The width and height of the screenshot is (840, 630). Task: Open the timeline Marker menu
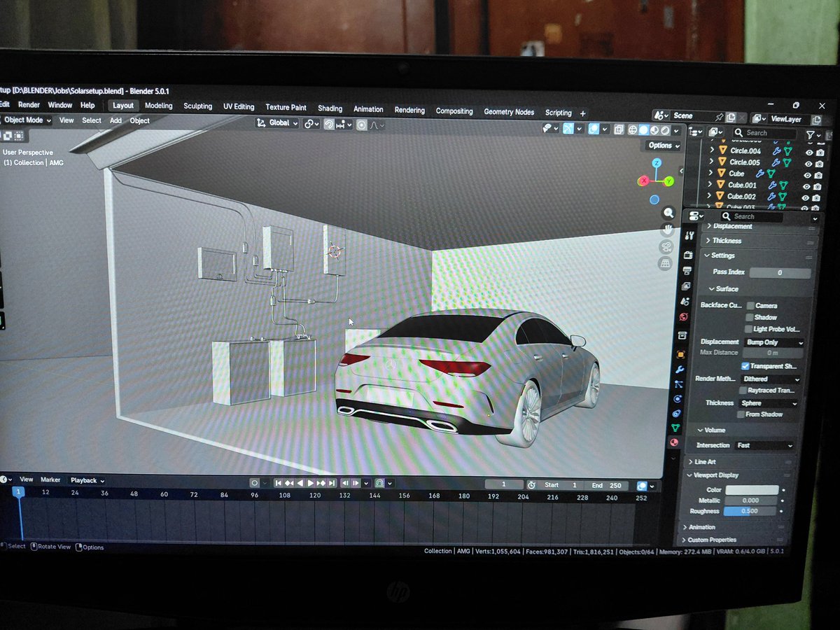(x=50, y=479)
